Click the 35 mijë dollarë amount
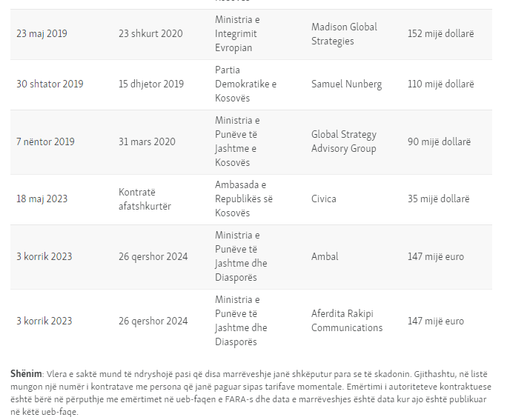 (438, 199)
